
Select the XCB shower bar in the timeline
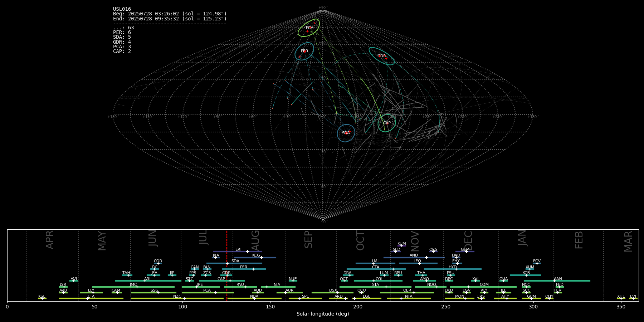coord(525,275)
